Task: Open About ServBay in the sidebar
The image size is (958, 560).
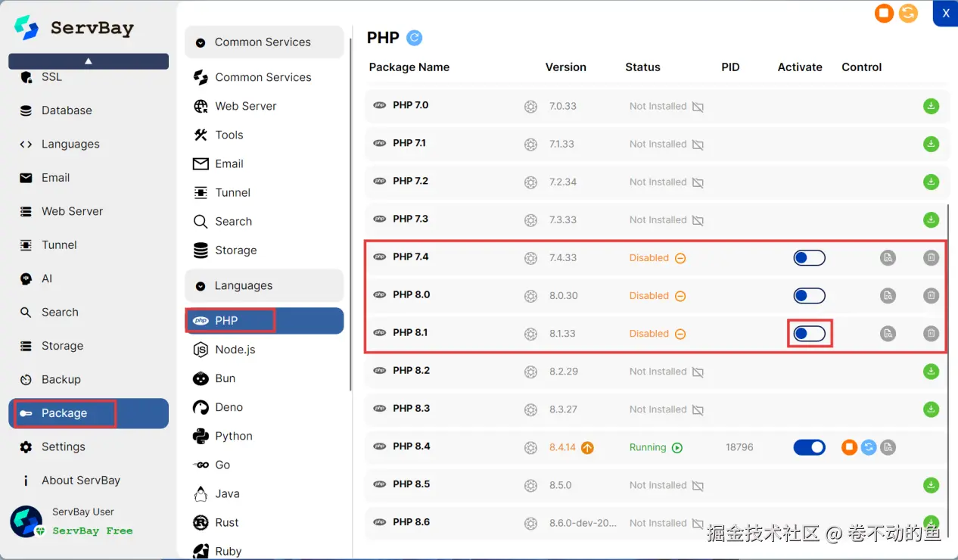Action: pos(89,481)
